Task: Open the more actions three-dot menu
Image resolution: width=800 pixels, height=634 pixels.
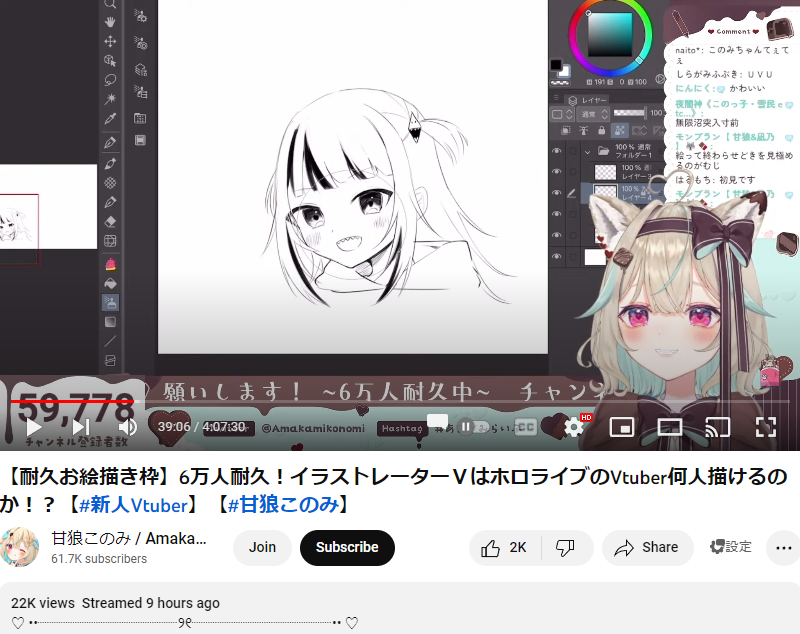Action: coord(783,548)
